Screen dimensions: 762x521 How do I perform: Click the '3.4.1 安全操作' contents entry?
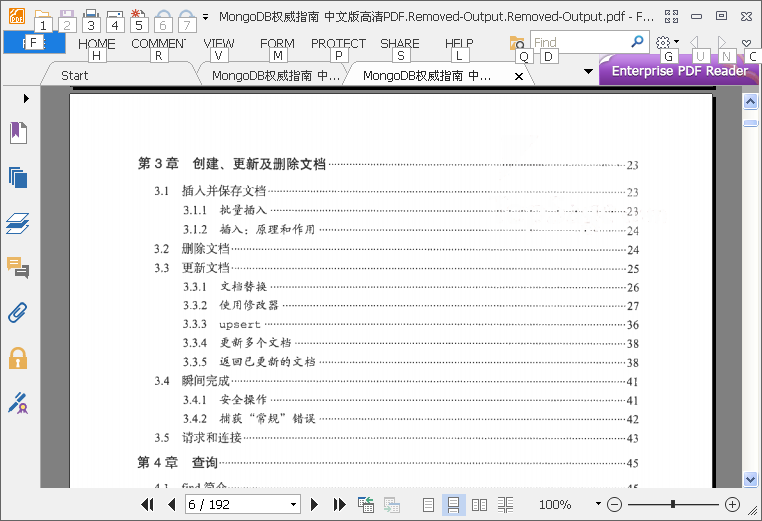[x=225, y=400]
